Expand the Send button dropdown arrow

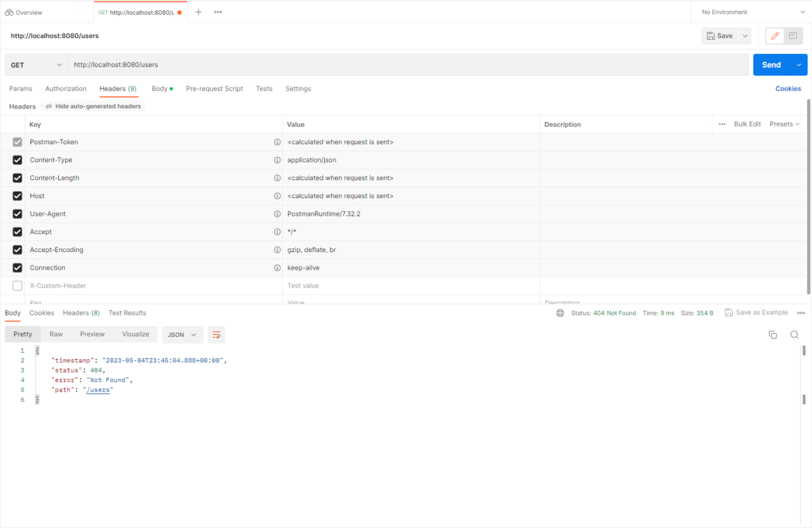coord(798,64)
